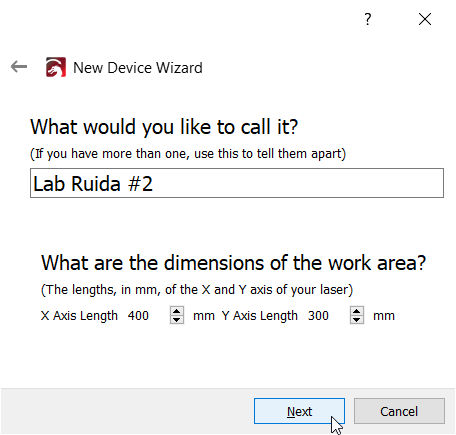Viewport: 456px width, 435px height.
Task: Click the mm unit after the Y Axis field
Action: 384,316
